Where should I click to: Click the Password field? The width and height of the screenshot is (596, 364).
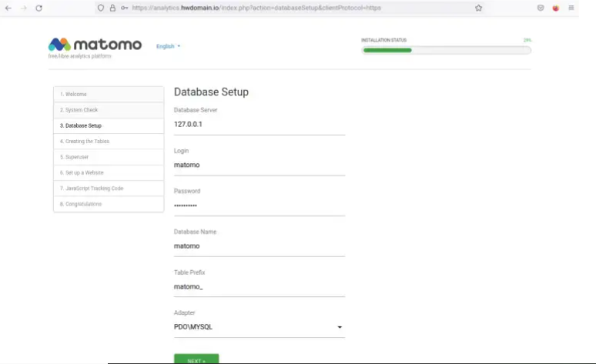tap(259, 205)
